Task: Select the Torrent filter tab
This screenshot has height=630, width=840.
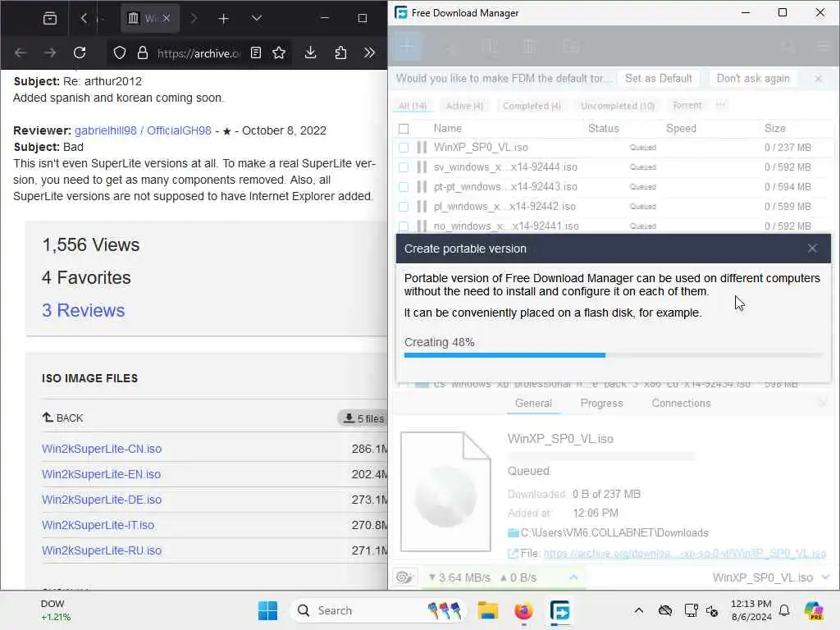Action: [x=687, y=106]
